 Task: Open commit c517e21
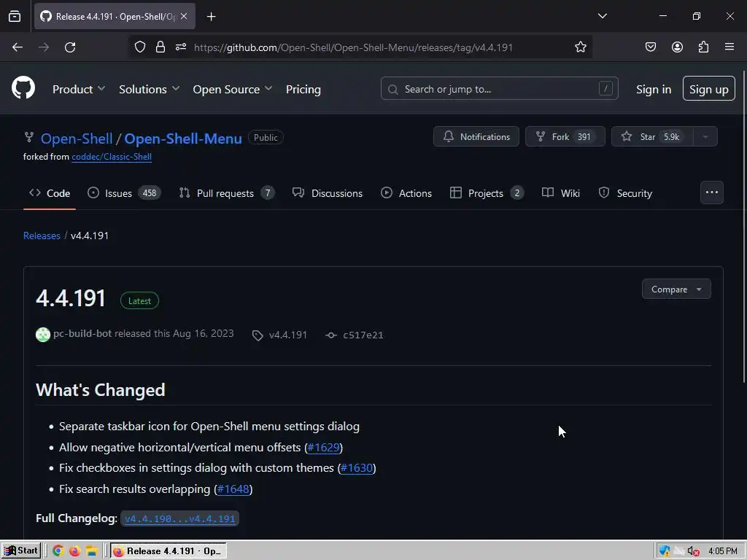tap(354, 335)
